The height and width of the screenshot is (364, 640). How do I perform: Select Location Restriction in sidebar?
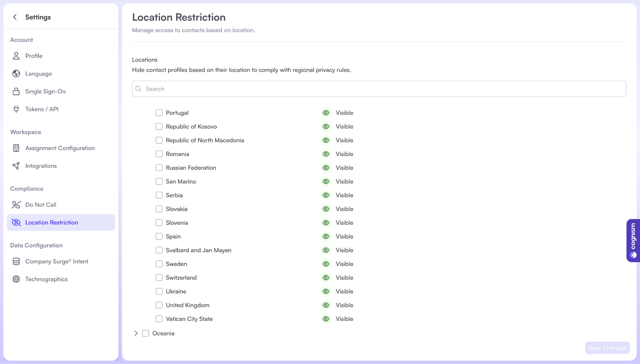pyautogui.click(x=52, y=222)
